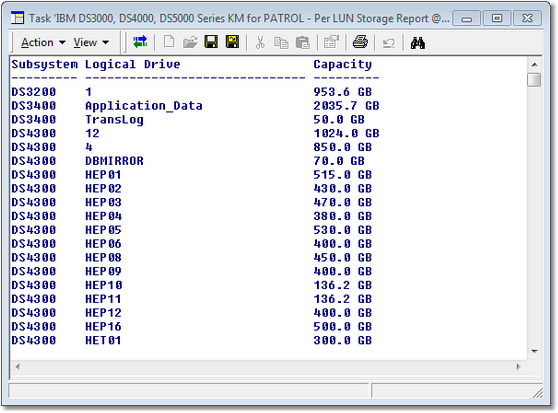The height and width of the screenshot is (413, 558).
Task: Click the window system icon in title bar
Action: click(x=17, y=18)
